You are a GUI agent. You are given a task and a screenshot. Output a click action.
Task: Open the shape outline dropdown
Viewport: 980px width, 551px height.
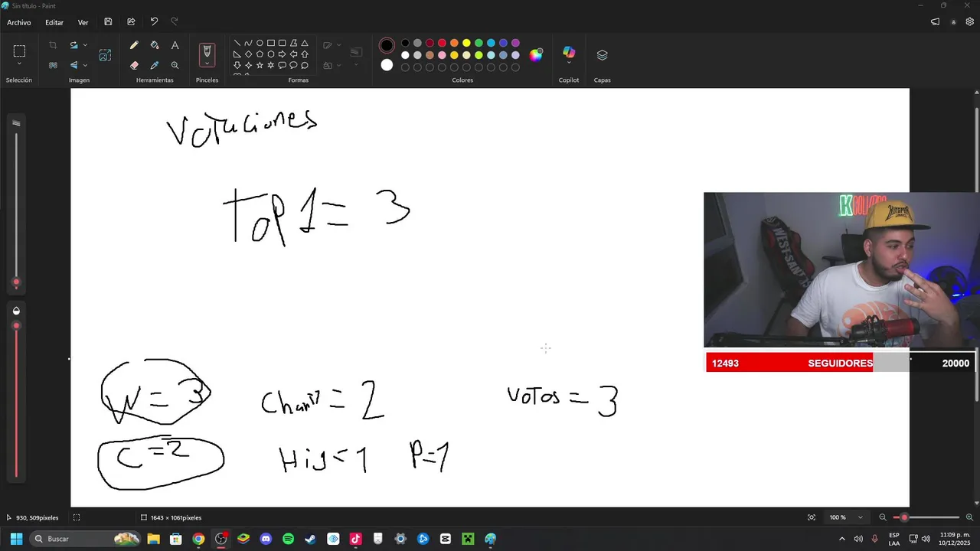331,45
